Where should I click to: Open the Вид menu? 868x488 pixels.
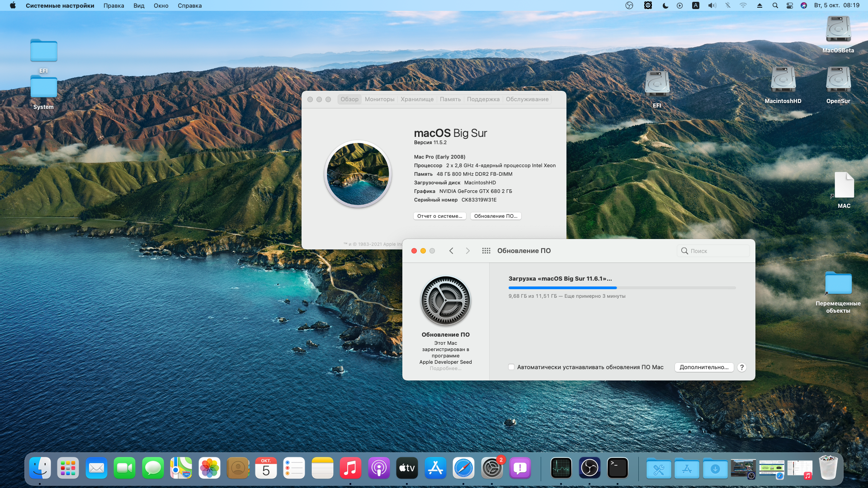(x=139, y=5)
